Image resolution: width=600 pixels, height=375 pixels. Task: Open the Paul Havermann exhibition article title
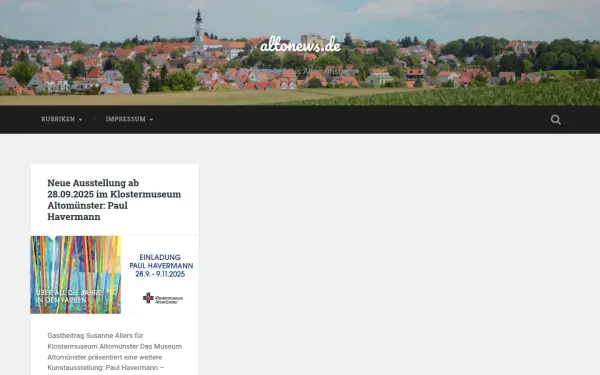pos(114,199)
